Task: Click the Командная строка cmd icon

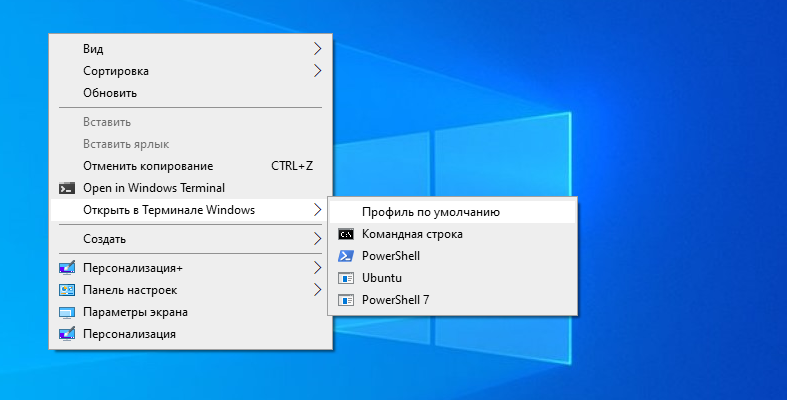Action: (x=346, y=234)
